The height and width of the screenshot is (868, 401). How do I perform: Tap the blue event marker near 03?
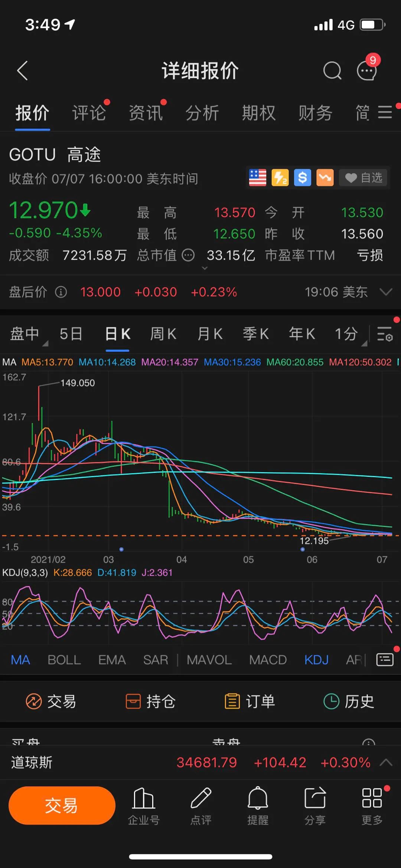pos(121,549)
